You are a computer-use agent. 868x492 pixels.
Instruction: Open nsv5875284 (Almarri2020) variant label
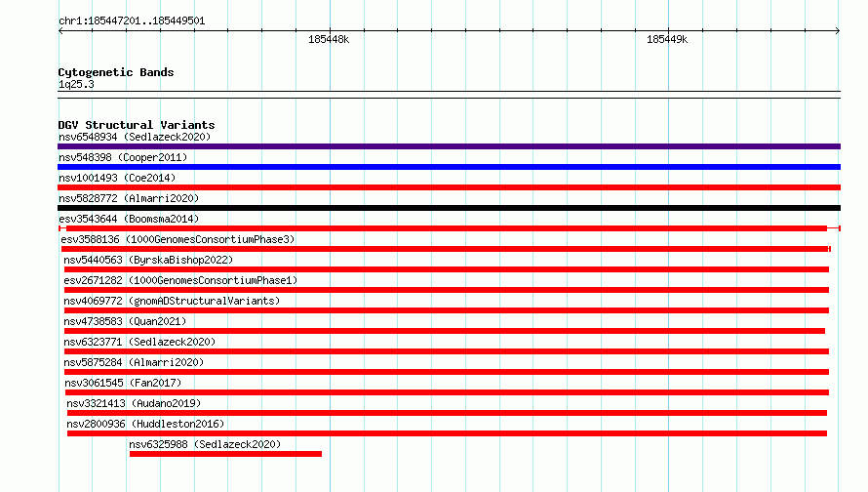134,362
